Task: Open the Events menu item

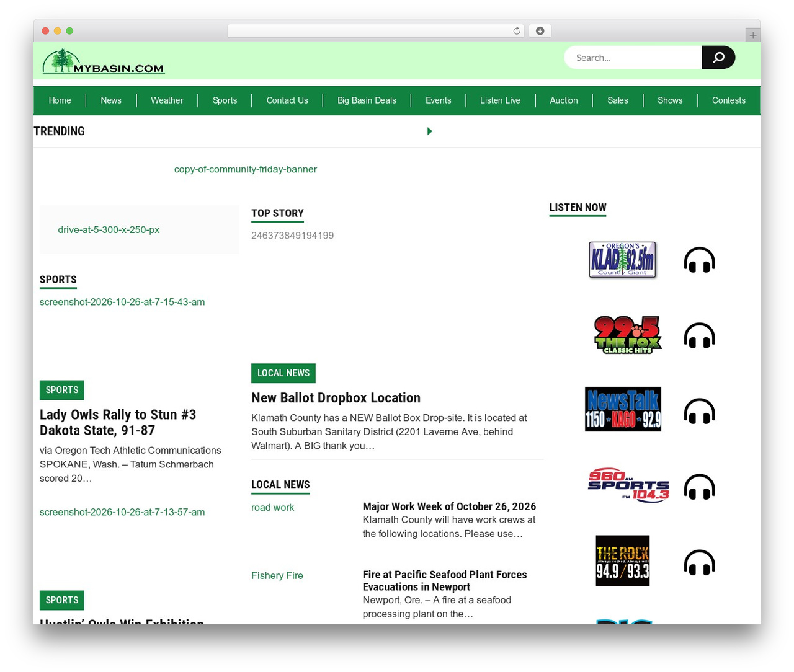Action: click(x=438, y=100)
